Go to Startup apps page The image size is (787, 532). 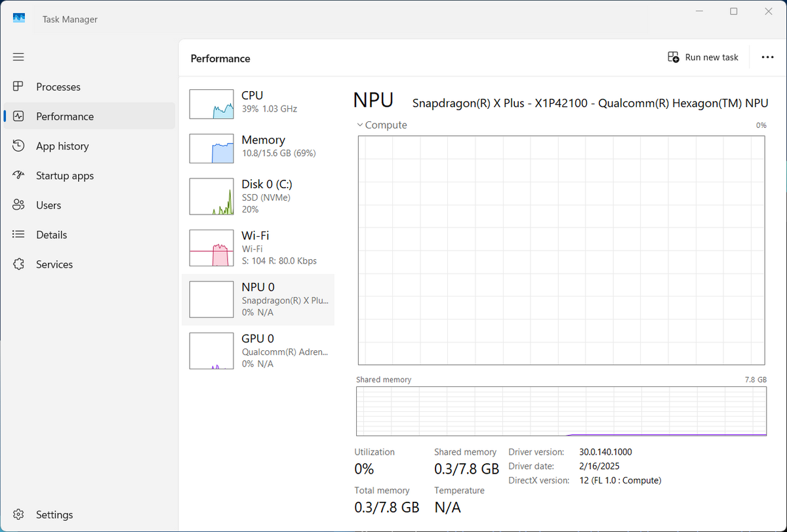89,175
